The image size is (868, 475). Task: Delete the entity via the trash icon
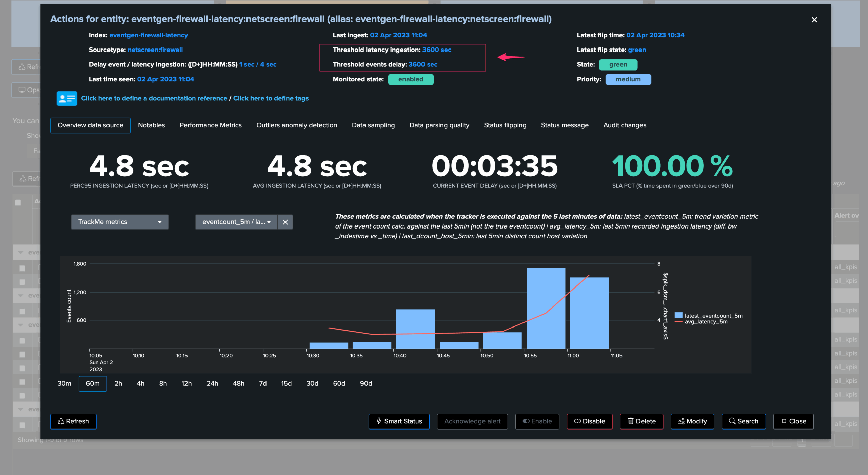pos(631,421)
